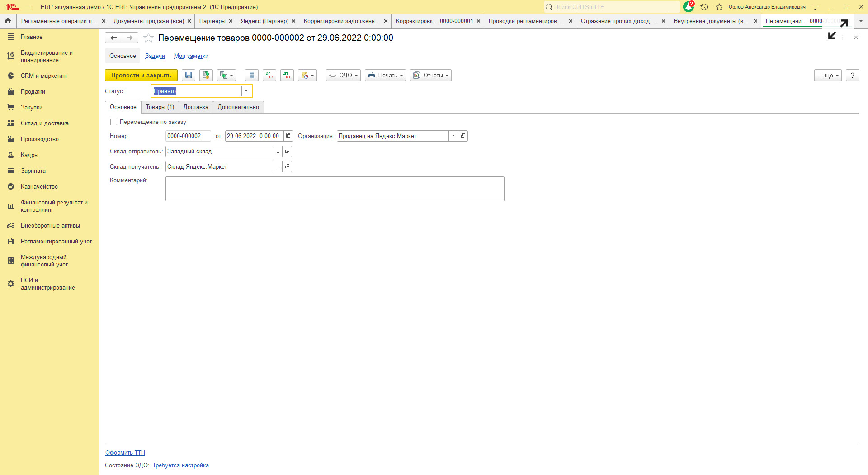
Task: Click the Оформить ТТН link
Action: (x=125, y=452)
